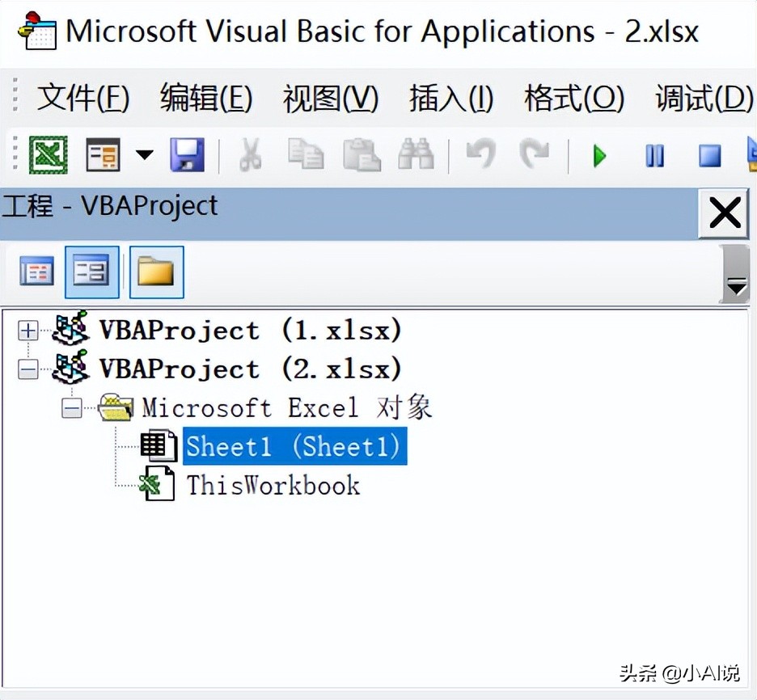Close the 工程 - VBAProject pane
The image size is (757, 700).
tap(724, 213)
